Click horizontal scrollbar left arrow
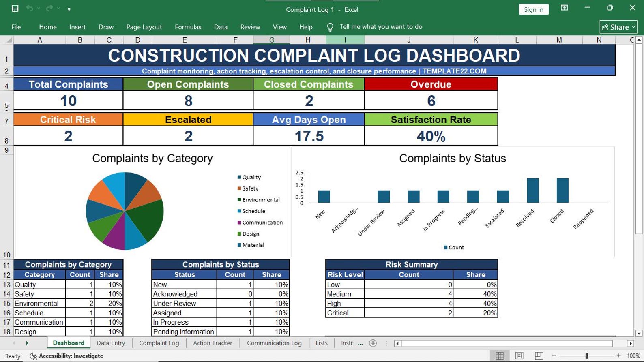The width and height of the screenshot is (644, 362). 397,343
